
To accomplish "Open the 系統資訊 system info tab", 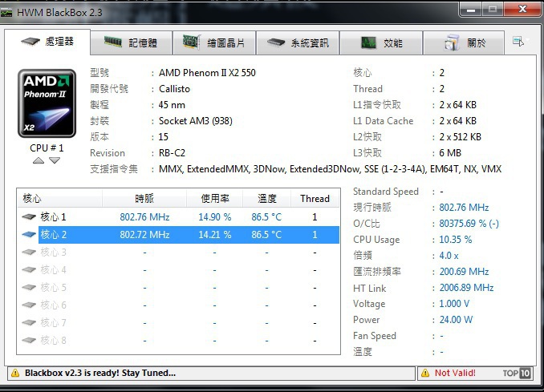I will (x=298, y=43).
